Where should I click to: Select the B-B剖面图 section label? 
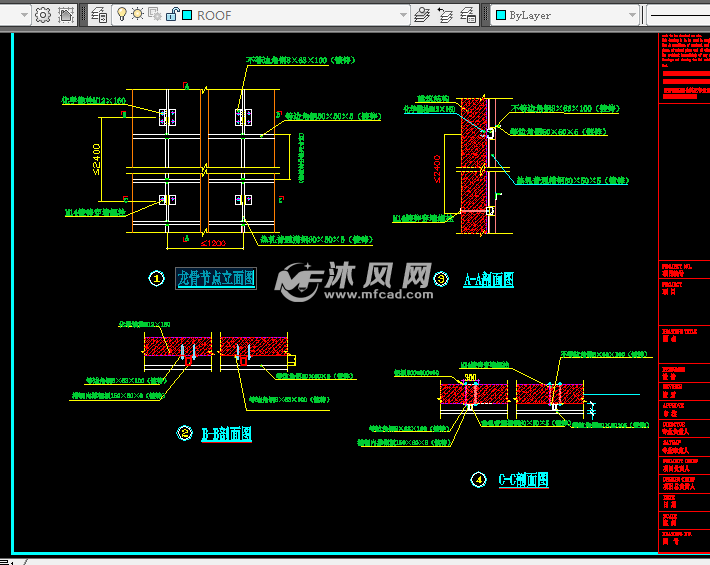pyautogui.click(x=227, y=434)
